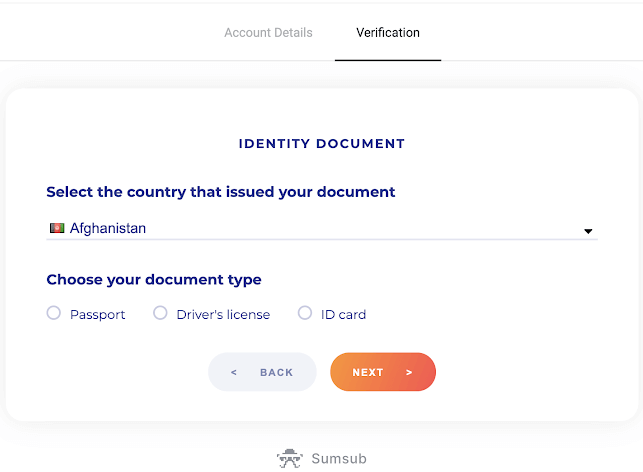Pick the ID card radio button

(305, 314)
